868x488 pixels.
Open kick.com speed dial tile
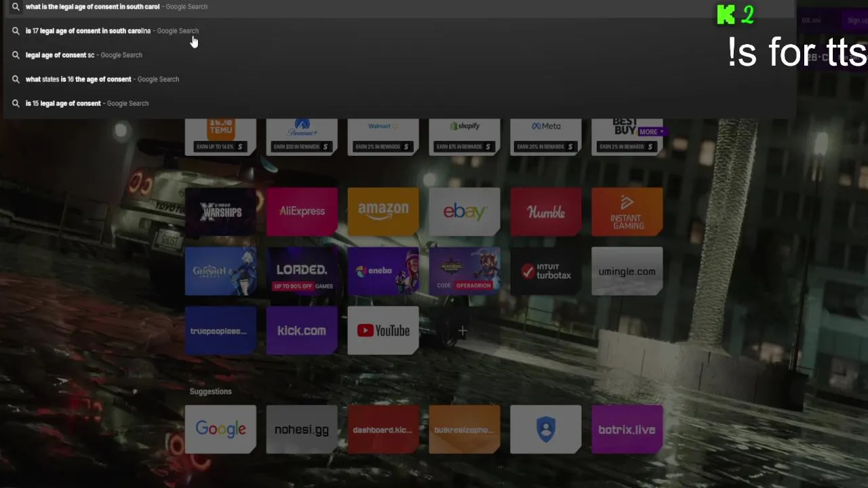302,331
